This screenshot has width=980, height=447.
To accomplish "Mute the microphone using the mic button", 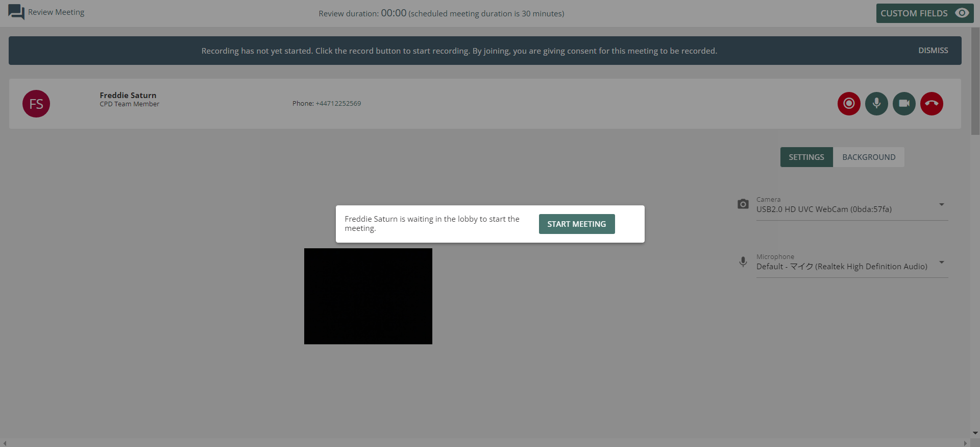I will [876, 104].
